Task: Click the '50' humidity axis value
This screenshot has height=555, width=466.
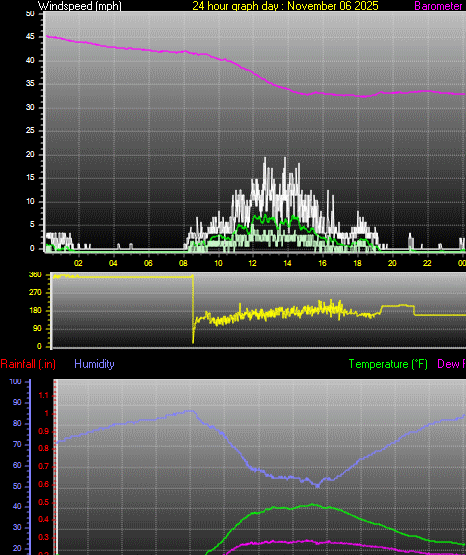Action: coord(17,486)
